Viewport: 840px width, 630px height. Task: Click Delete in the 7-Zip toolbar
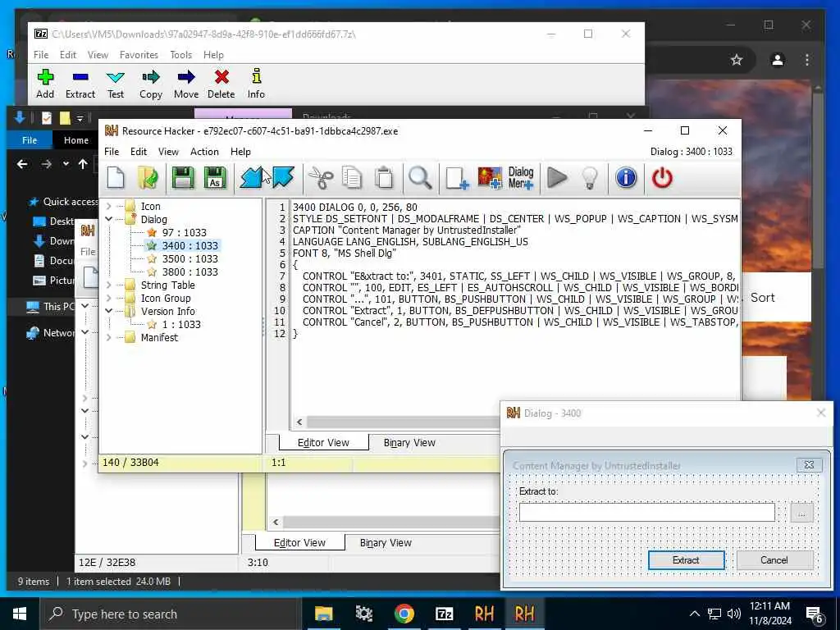221,84
